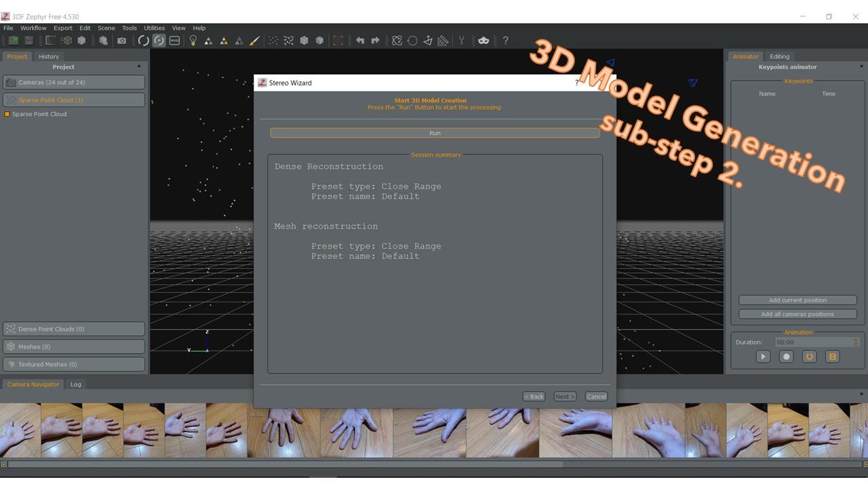868x488 pixels.
Task: Expand the Cameras (24 out of 24) section
Action: coord(74,82)
